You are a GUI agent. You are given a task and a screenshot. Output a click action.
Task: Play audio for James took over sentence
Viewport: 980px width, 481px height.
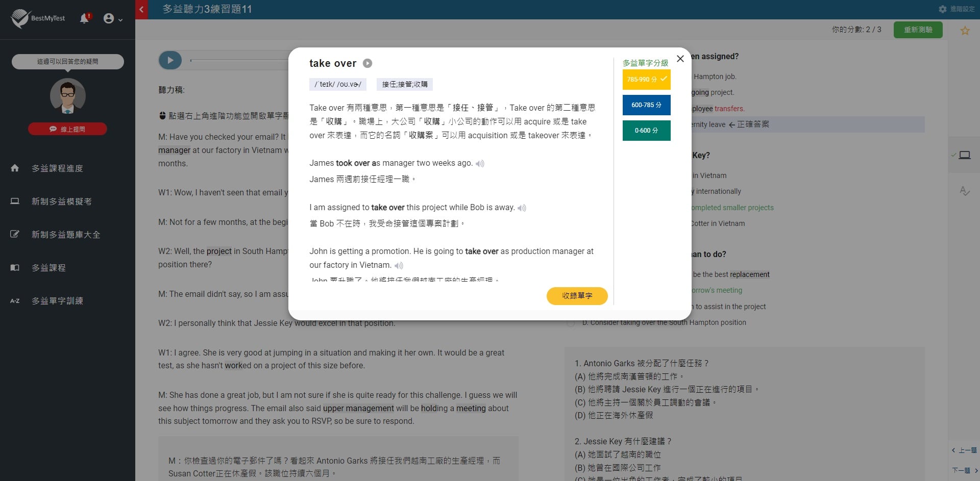(x=480, y=164)
